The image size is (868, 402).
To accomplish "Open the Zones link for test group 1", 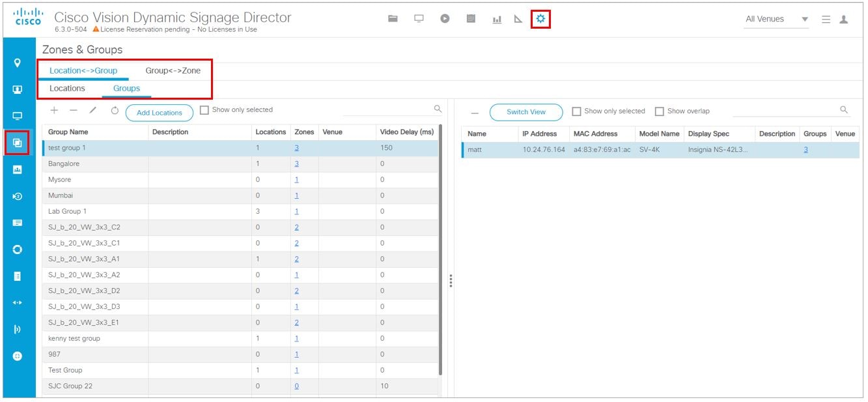I will pyautogui.click(x=296, y=148).
